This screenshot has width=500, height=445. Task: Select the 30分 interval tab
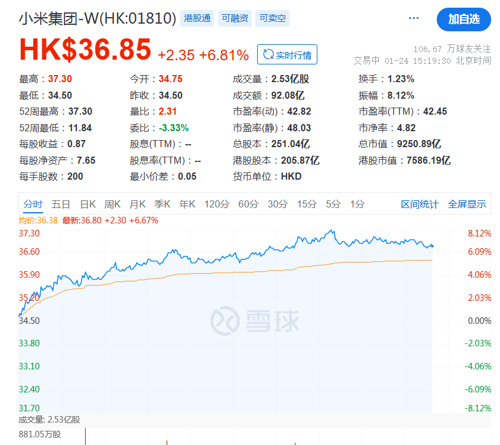click(278, 204)
